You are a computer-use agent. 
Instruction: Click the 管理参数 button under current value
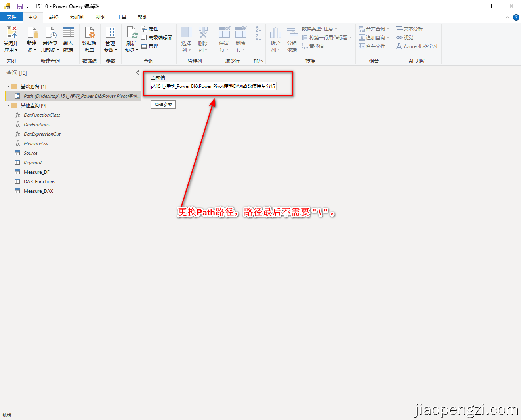coord(163,105)
